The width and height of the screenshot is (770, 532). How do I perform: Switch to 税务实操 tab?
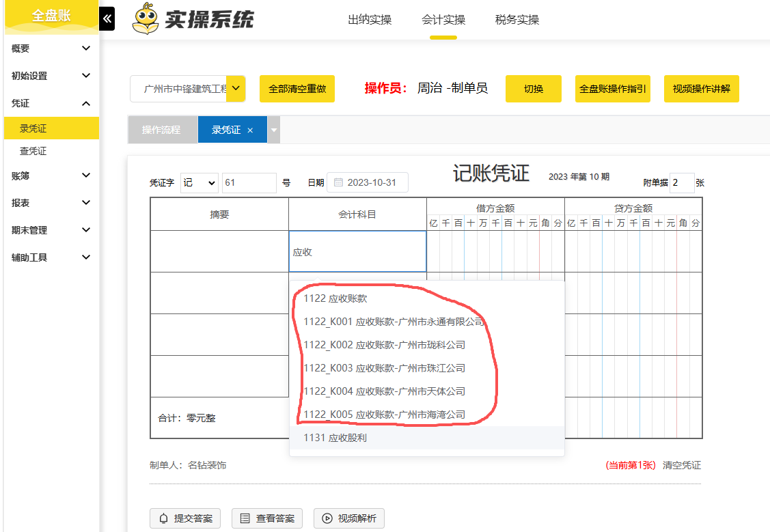pos(517,20)
